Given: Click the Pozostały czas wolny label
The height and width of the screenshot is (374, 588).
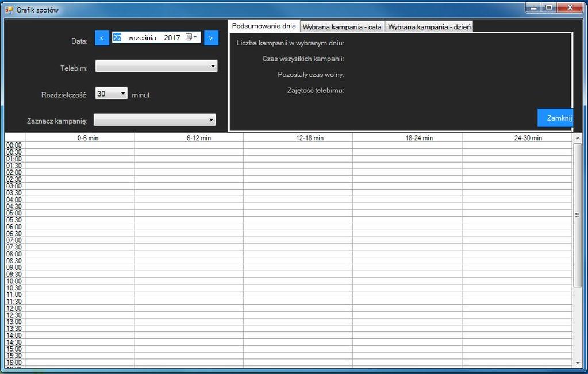Looking at the screenshot, I should [311, 75].
